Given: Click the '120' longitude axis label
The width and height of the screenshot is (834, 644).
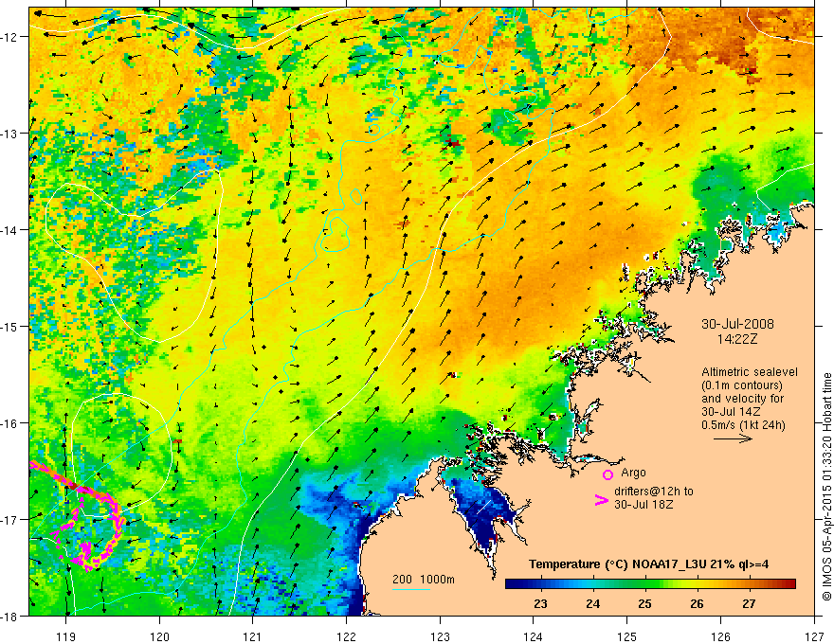Looking at the screenshot, I should pyautogui.click(x=159, y=636).
